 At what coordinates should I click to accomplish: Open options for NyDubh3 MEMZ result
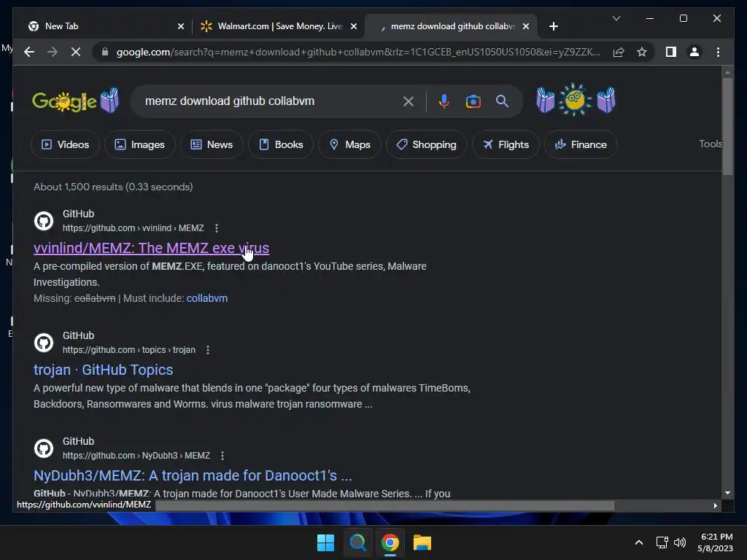coord(222,456)
